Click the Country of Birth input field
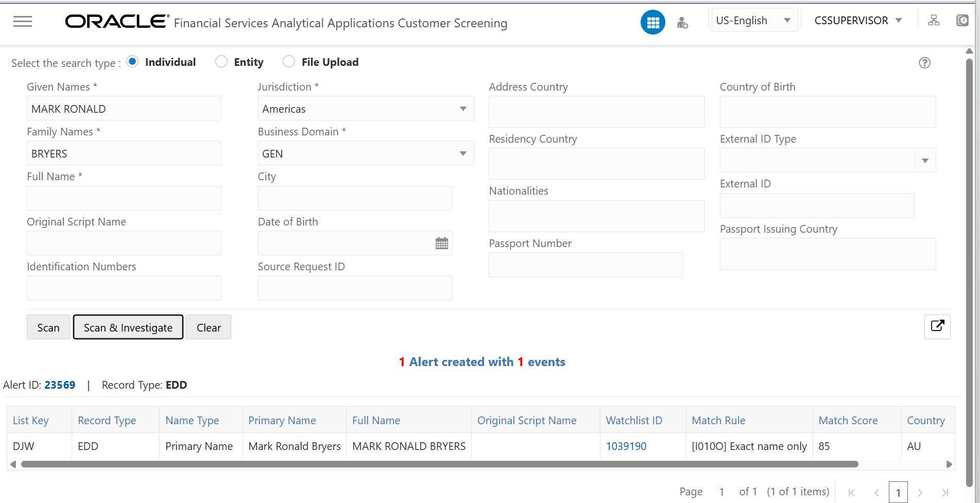Viewport: 980px width, 503px height. tap(828, 112)
